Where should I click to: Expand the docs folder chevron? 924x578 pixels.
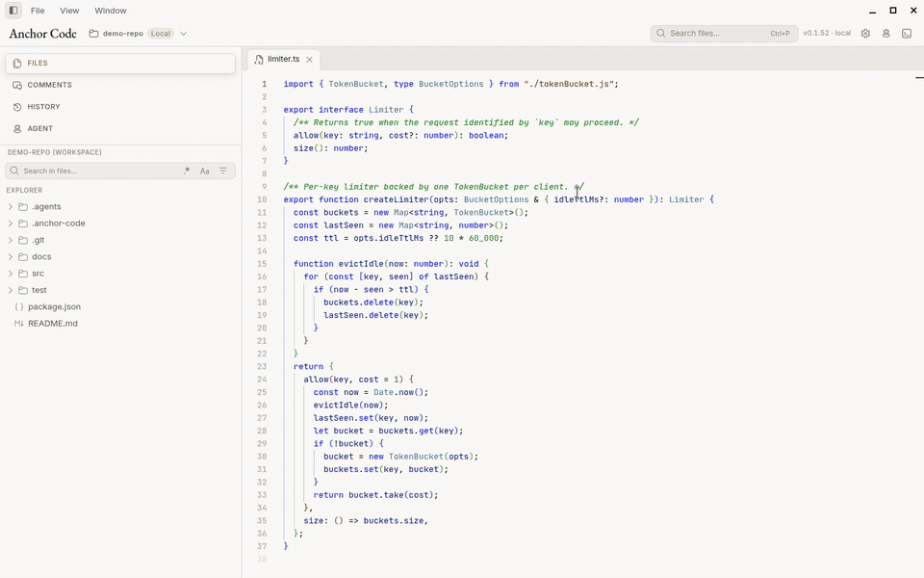pos(10,257)
